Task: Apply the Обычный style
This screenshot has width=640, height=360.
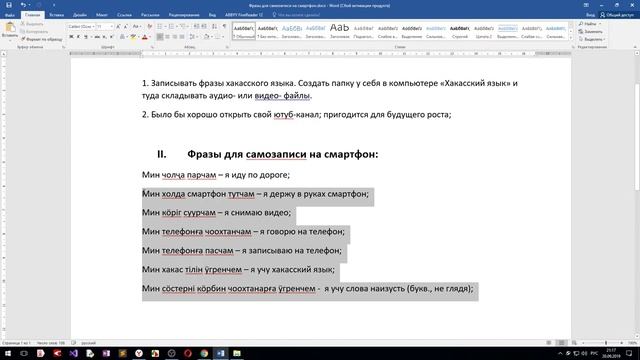Action: tap(244, 31)
